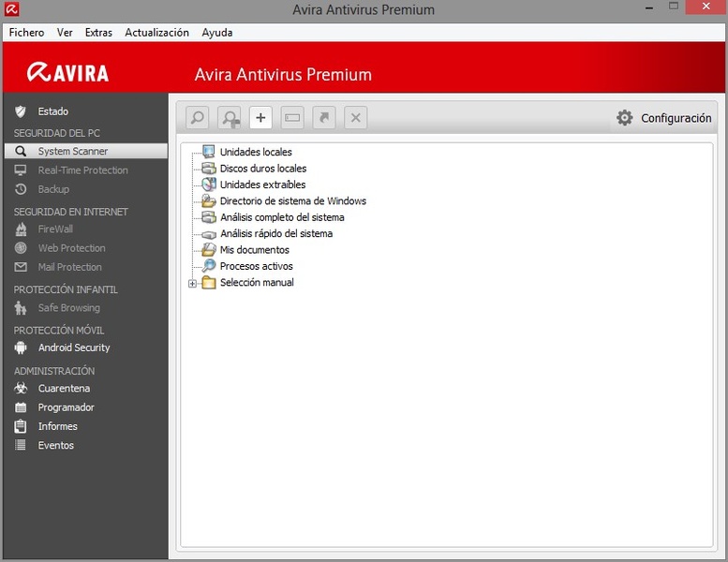Viewport: 728px width, 562px height.
Task: Open the Ver menu
Action: (x=65, y=33)
